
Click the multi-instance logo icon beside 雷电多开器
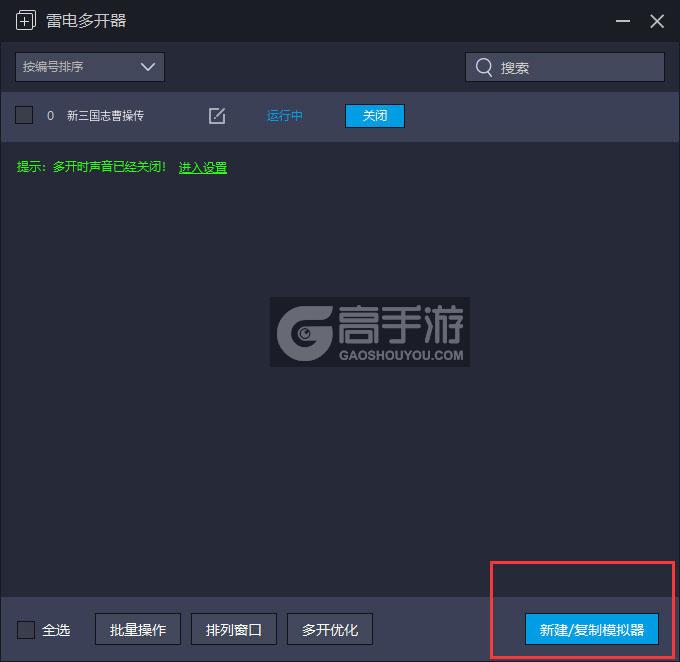tap(26, 21)
